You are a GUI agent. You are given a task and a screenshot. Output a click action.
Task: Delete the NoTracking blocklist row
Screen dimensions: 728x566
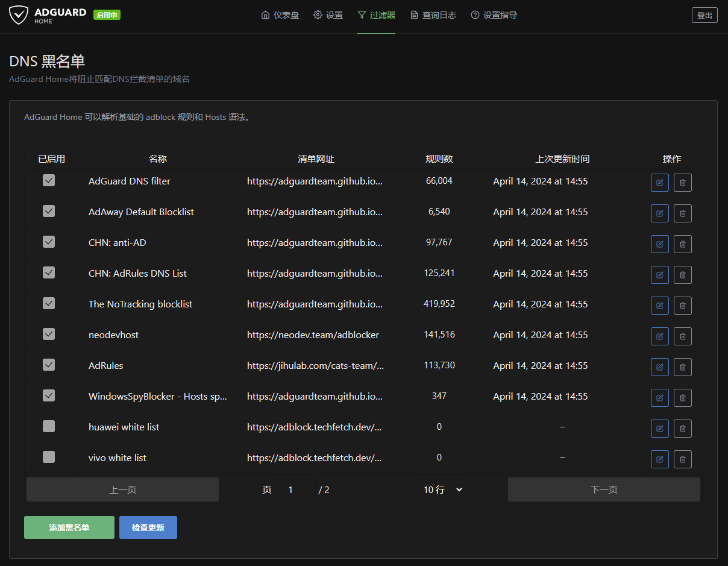point(682,306)
